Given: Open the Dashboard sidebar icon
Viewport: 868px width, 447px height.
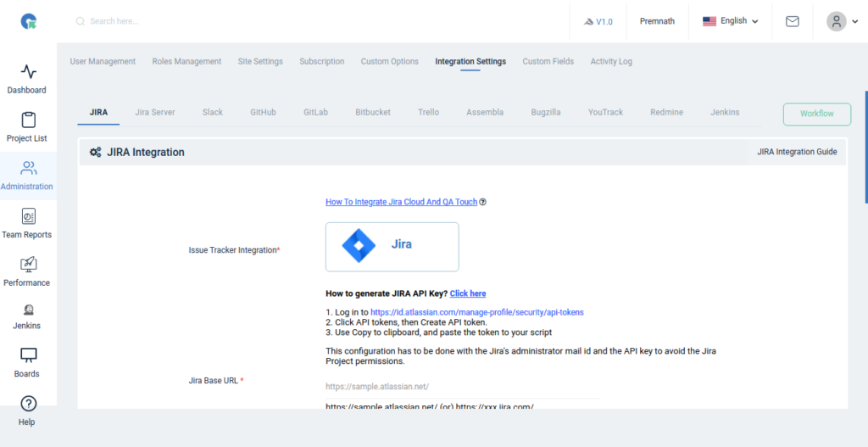Looking at the screenshot, I should point(28,72).
